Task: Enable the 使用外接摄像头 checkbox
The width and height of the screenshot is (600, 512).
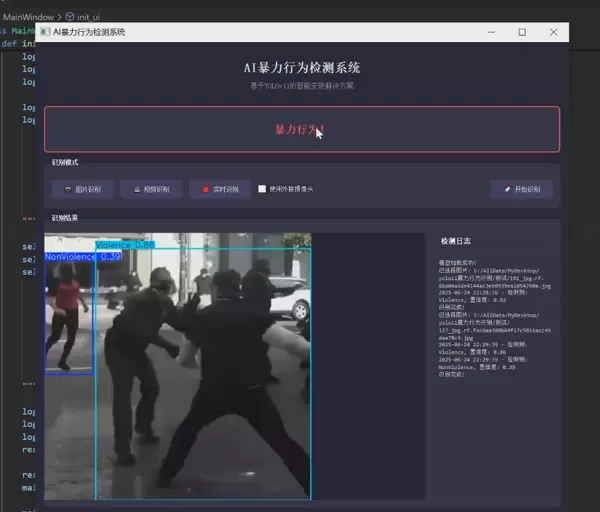Action: (x=262, y=189)
